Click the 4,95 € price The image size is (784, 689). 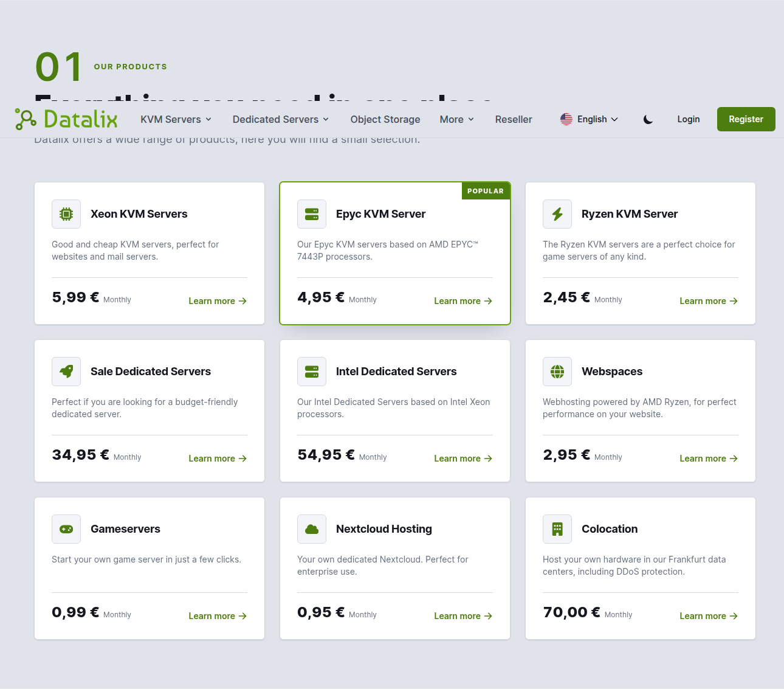pos(321,297)
